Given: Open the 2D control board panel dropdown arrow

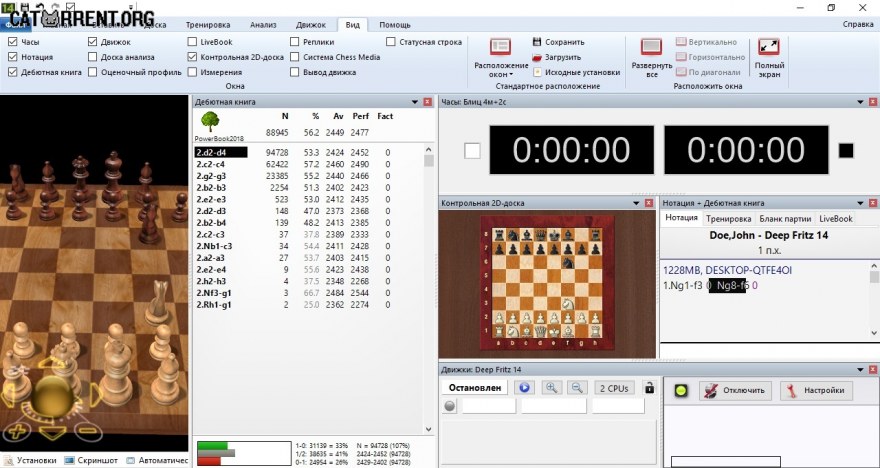Looking at the screenshot, I should [636, 203].
